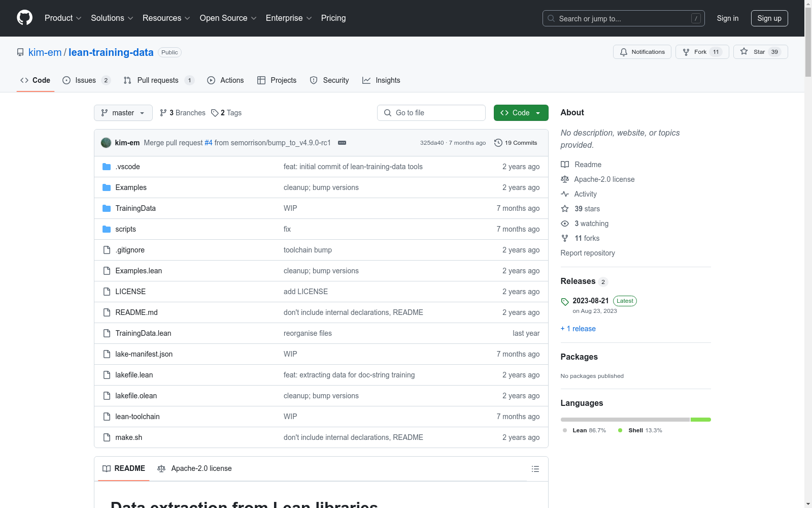Image resolution: width=812 pixels, height=508 pixels.
Task: Open the Solutions dropdown menu
Action: 112,18
